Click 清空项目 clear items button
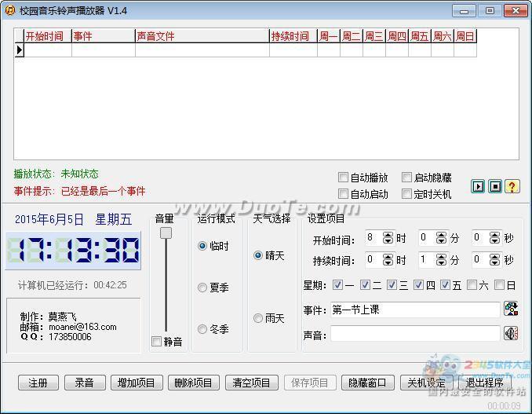 coord(252,383)
